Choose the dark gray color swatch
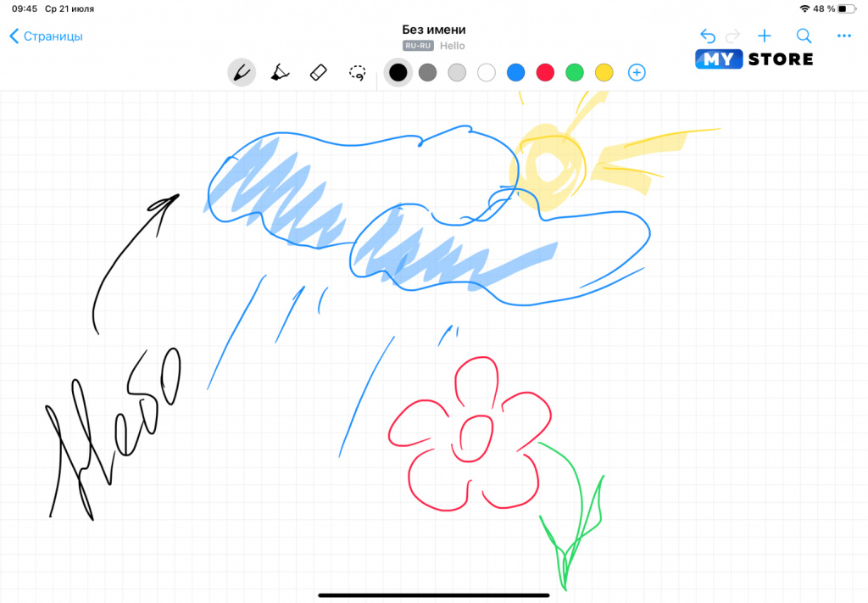Screen dimensions: 868x603 tap(427, 73)
